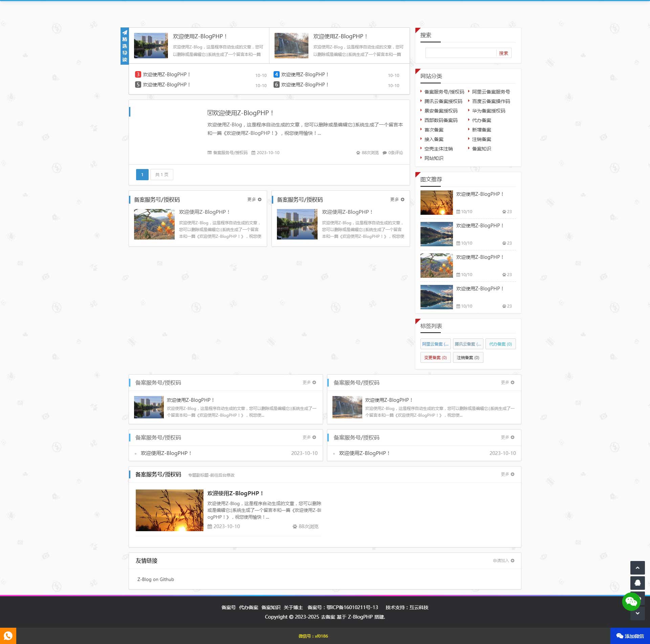
Task: Click 备案知识 in the footer menu
Action: tap(270, 607)
